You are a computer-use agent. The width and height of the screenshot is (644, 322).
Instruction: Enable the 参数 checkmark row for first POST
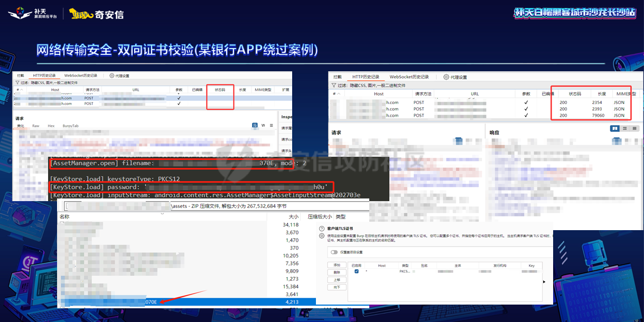coord(178,98)
